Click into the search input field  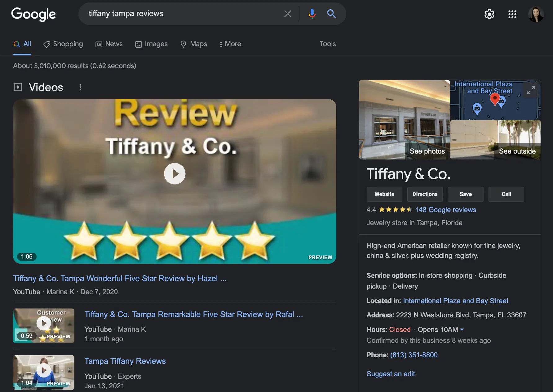183,14
